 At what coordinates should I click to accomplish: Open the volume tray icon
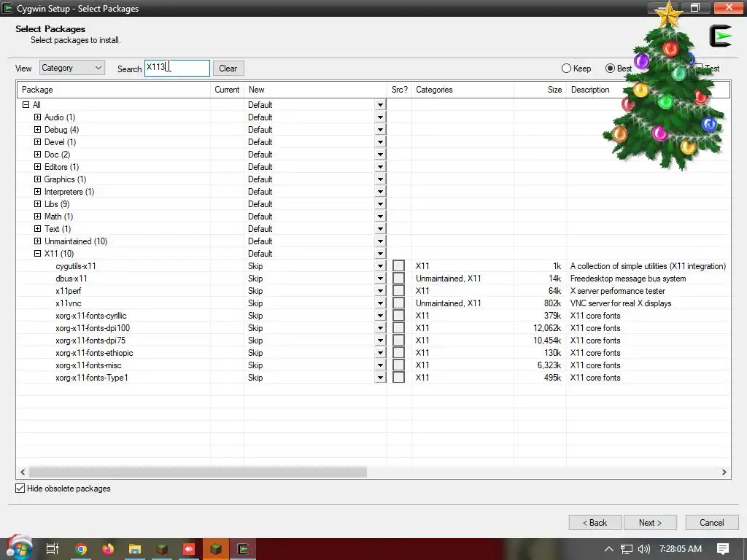click(644, 549)
